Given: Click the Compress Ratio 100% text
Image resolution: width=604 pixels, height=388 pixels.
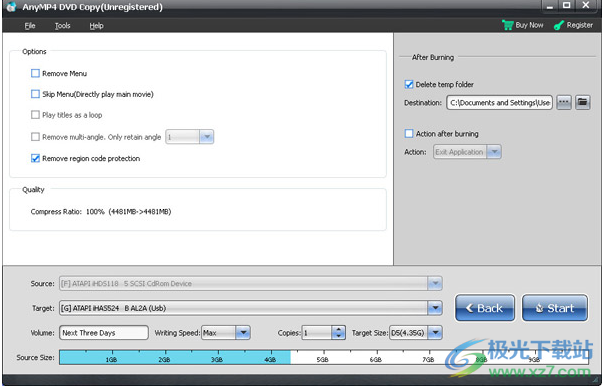Looking at the screenshot, I should click(x=101, y=212).
